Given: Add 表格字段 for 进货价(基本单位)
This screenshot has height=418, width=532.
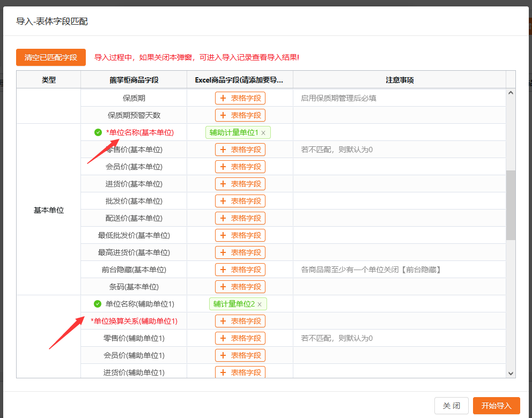Looking at the screenshot, I should tap(240, 184).
